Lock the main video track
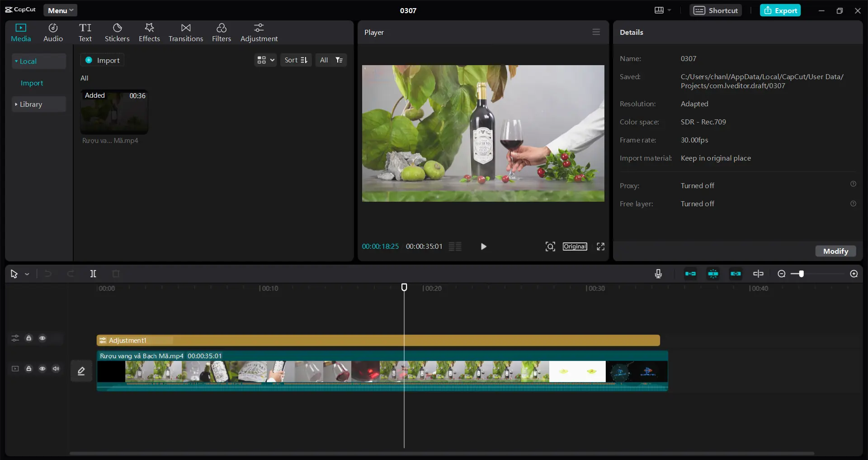The image size is (868, 460). (29, 369)
